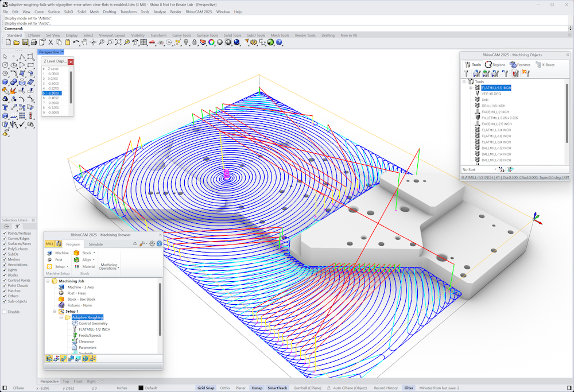Click the sort icon beside No Sort field
Image resolution: width=574 pixels, height=392 pixels.
tap(501, 169)
